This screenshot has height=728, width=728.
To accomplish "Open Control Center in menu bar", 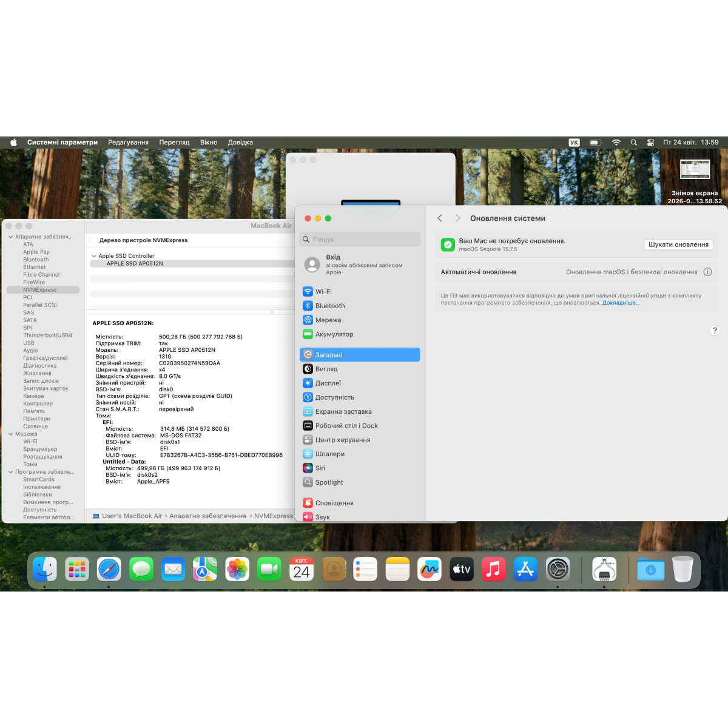I will coord(650,143).
